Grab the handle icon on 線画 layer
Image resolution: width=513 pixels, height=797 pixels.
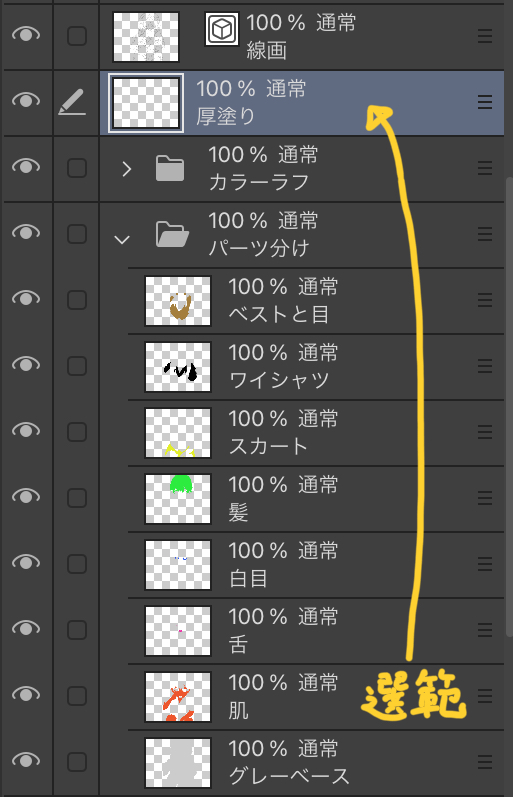pyautogui.click(x=485, y=36)
